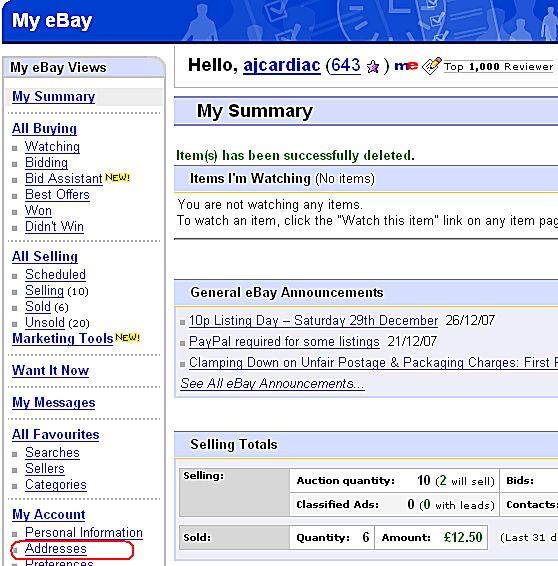View Unsold (20) items
The height and width of the screenshot is (566, 558).
45,323
